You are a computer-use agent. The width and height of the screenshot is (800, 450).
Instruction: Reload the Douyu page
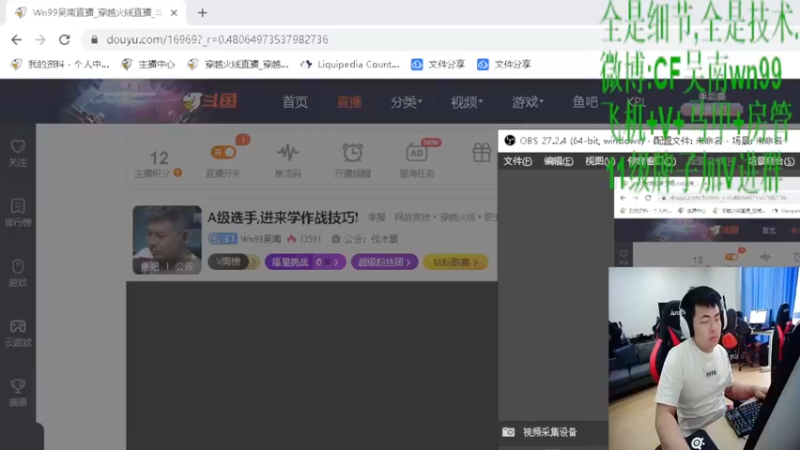click(64, 40)
